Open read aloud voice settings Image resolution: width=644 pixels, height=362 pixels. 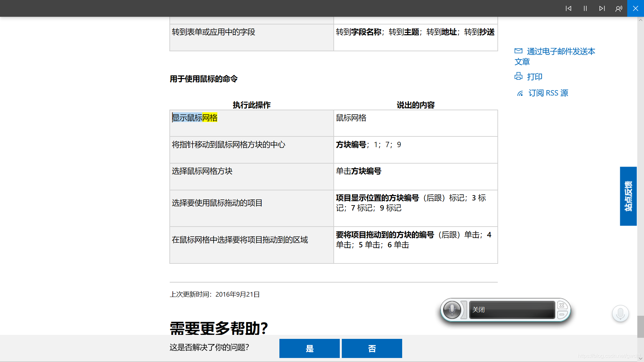[619, 8]
